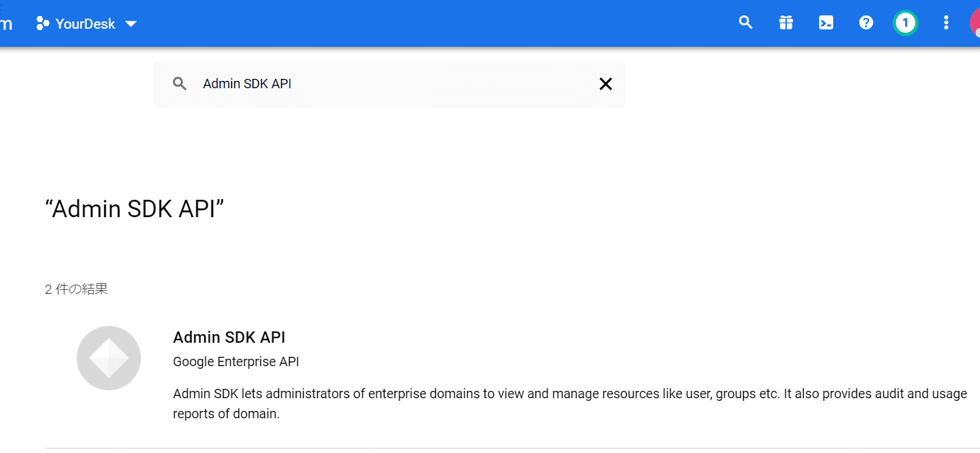Viewport: 980px width, 453px height.
Task: Activate Cloud Shell terminal icon
Action: point(826,23)
